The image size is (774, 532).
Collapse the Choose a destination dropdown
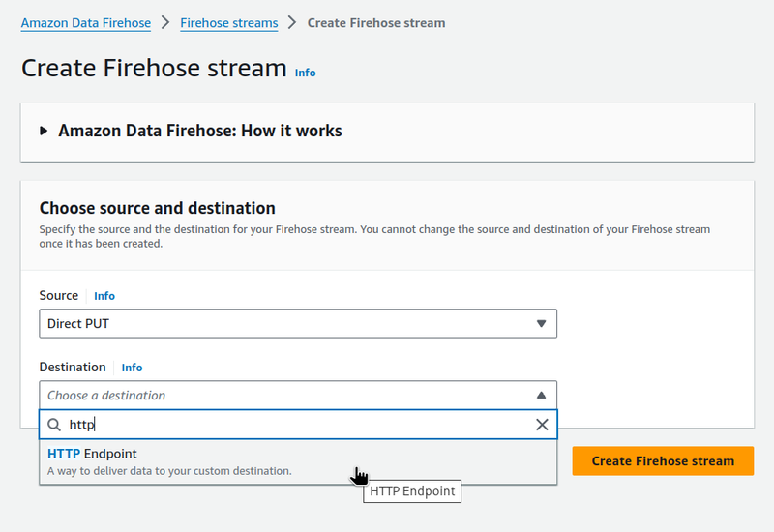[298, 396]
